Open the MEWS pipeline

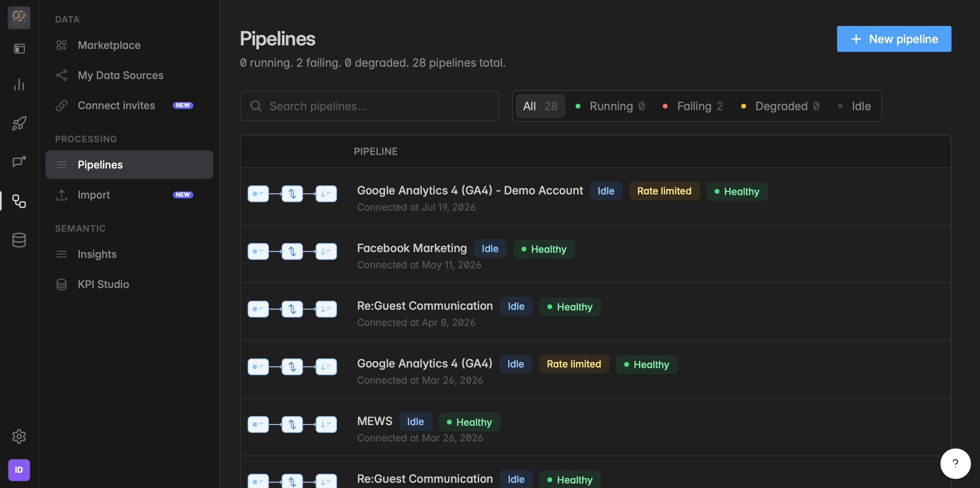[374, 422]
